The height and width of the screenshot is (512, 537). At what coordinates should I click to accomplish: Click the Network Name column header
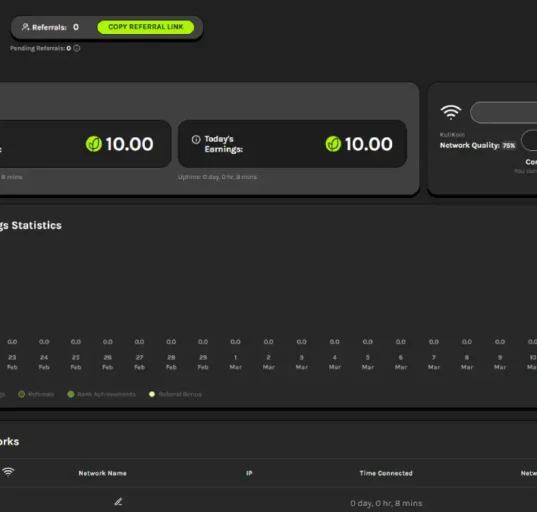102,473
